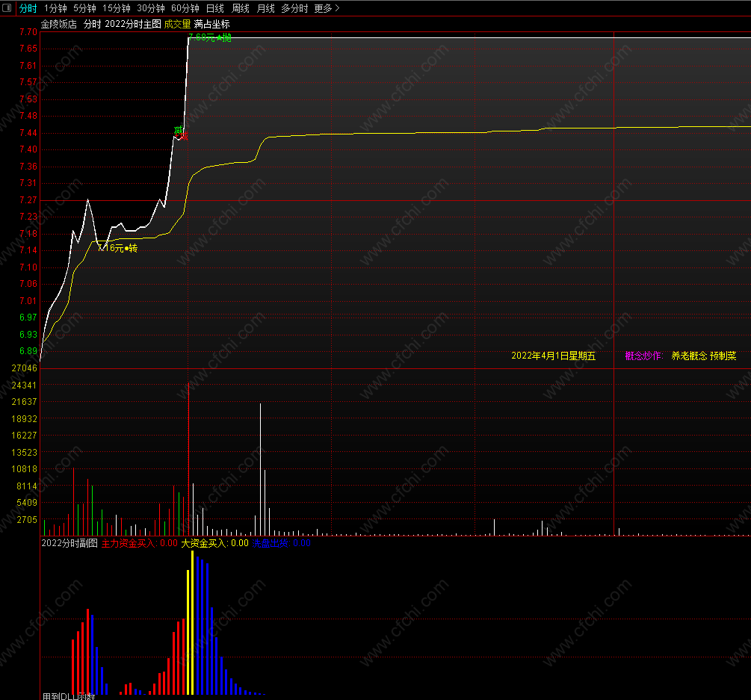This screenshot has width=751, height=700.
Task: Open the 多分时 multi-day view
Action: pyautogui.click(x=294, y=8)
